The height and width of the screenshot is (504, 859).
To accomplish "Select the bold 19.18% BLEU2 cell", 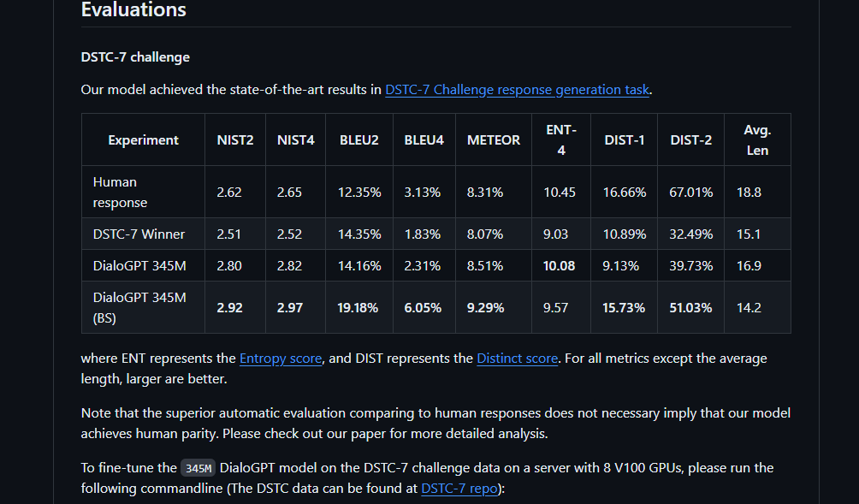I will tap(358, 308).
